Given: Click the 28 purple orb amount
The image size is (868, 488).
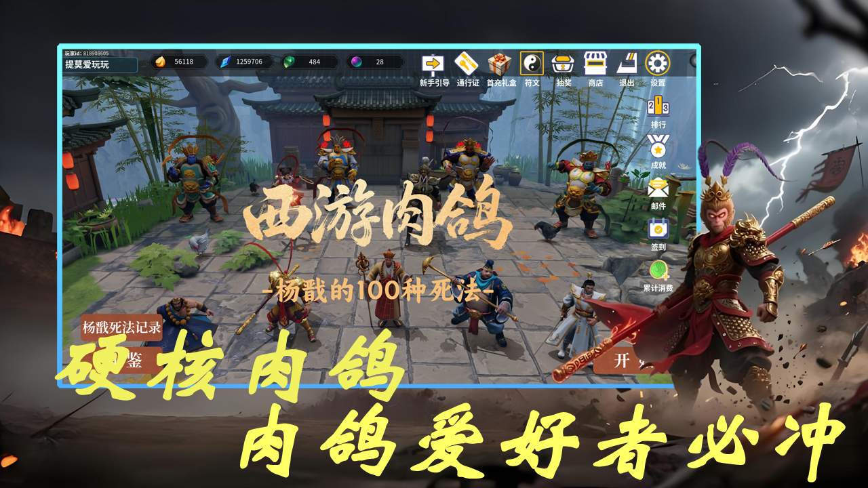Looking at the screenshot, I should [x=380, y=62].
